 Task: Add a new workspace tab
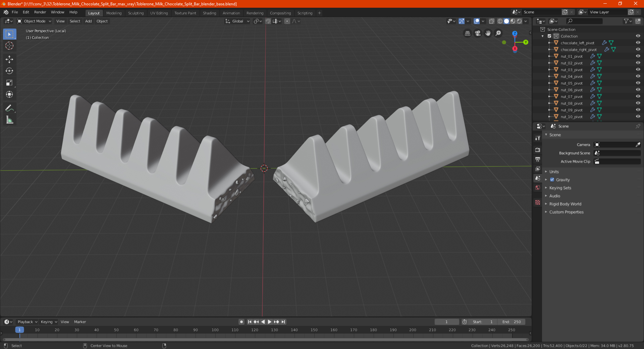[x=319, y=13]
